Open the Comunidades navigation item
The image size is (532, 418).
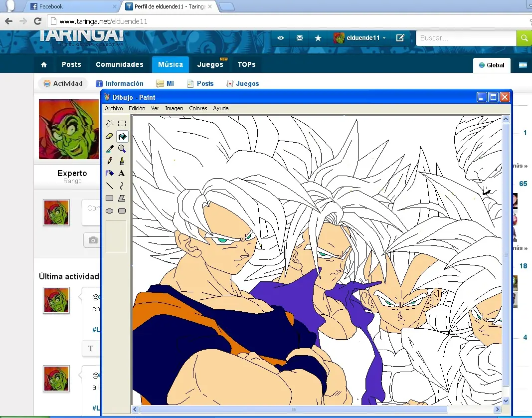pos(120,64)
